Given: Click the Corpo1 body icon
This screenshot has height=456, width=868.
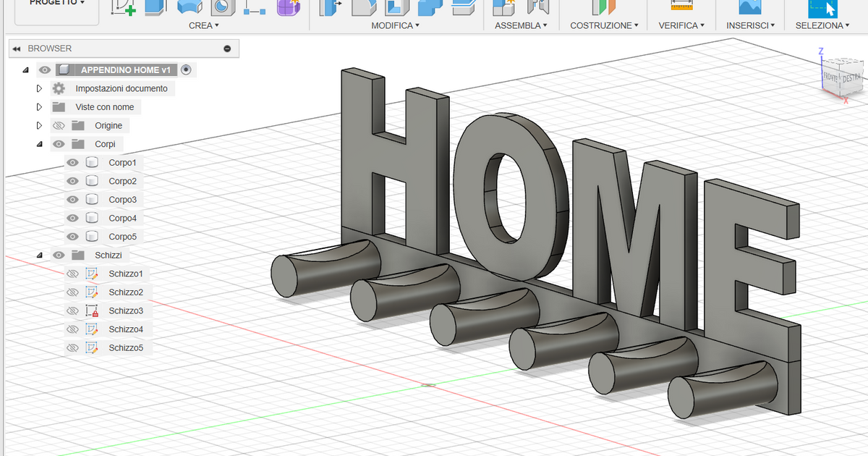Looking at the screenshot, I should 92,162.
